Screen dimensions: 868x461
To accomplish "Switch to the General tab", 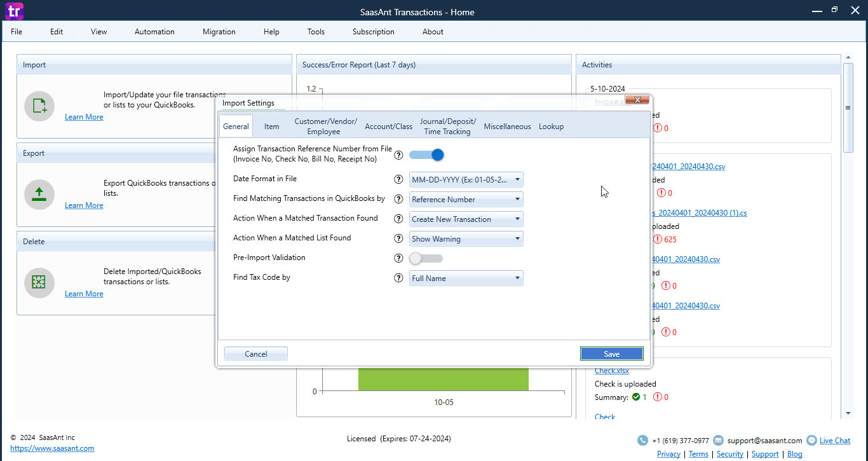I will point(236,126).
